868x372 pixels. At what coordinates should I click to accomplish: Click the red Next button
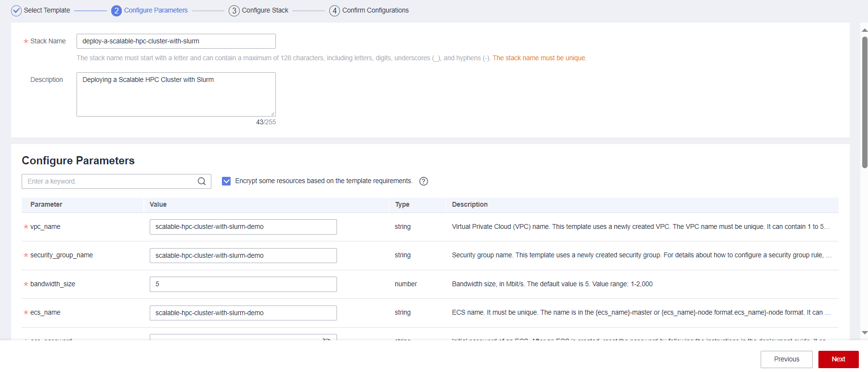click(x=838, y=359)
